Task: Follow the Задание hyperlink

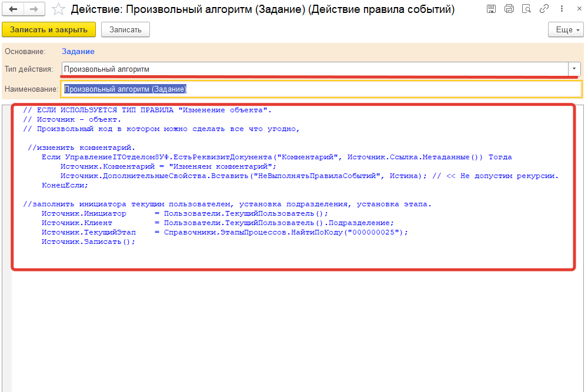Action: (x=78, y=51)
